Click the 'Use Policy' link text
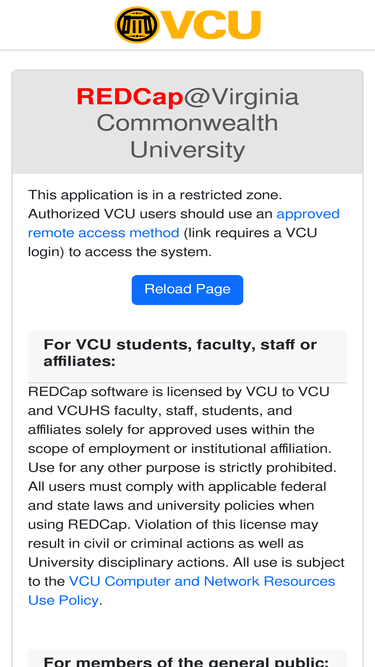375x667 pixels. 63,600
